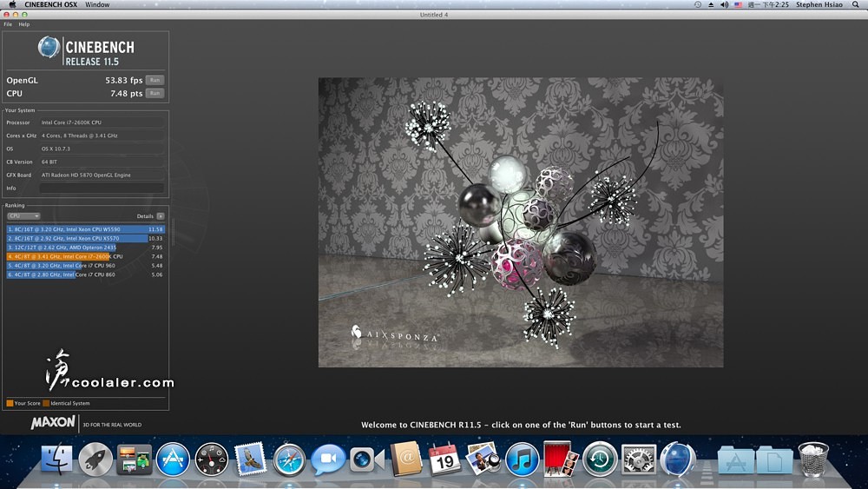Image resolution: width=868 pixels, height=489 pixels.
Task: Open the Documents folder stack
Action: [774, 459]
